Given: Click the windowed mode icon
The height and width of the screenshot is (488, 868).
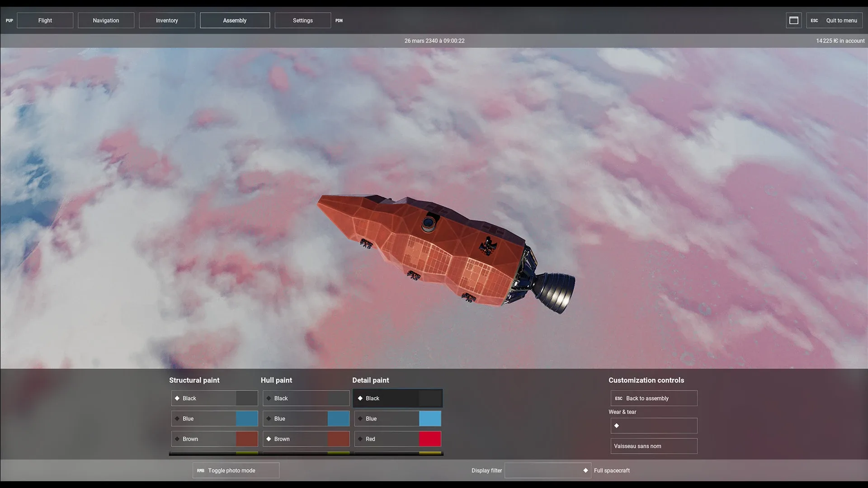Looking at the screenshot, I should (x=793, y=20).
